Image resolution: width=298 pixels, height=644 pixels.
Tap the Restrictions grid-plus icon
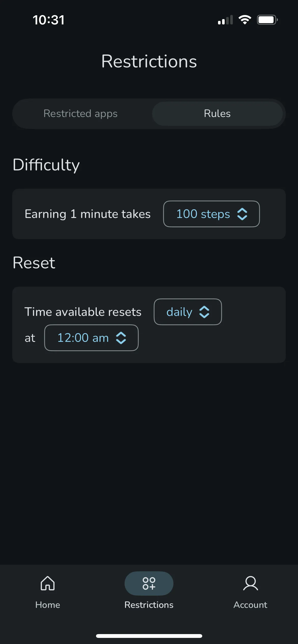[x=149, y=583]
